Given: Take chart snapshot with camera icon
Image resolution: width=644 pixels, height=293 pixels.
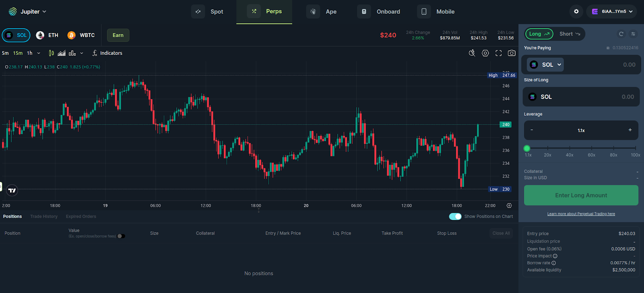Looking at the screenshot, I should click(x=512, y=53).
